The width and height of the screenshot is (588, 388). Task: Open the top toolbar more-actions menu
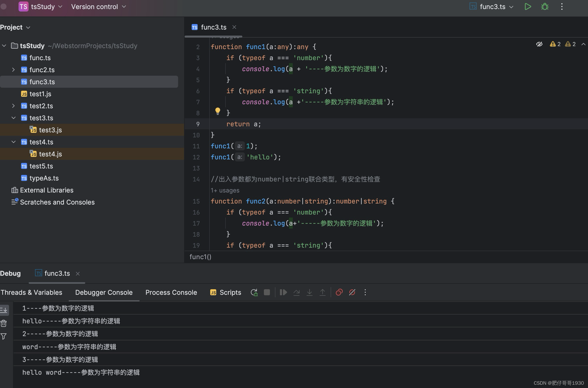click(562, 7)
